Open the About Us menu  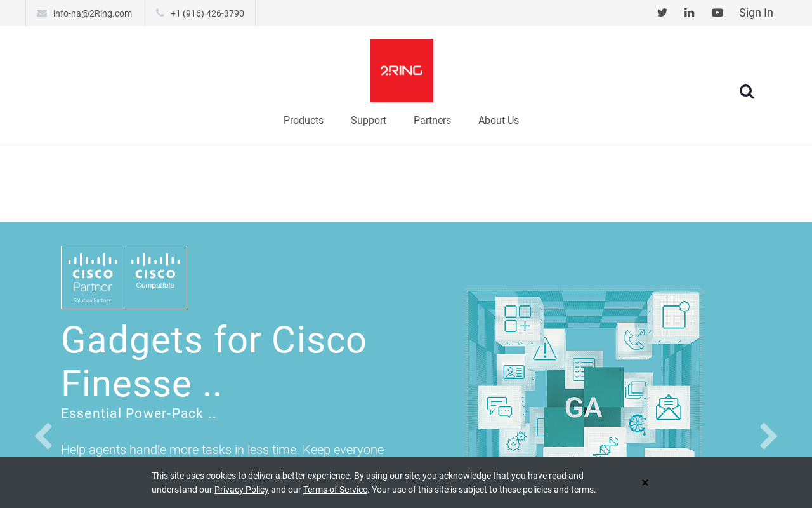pyautogui.click(x=499, y=121)
